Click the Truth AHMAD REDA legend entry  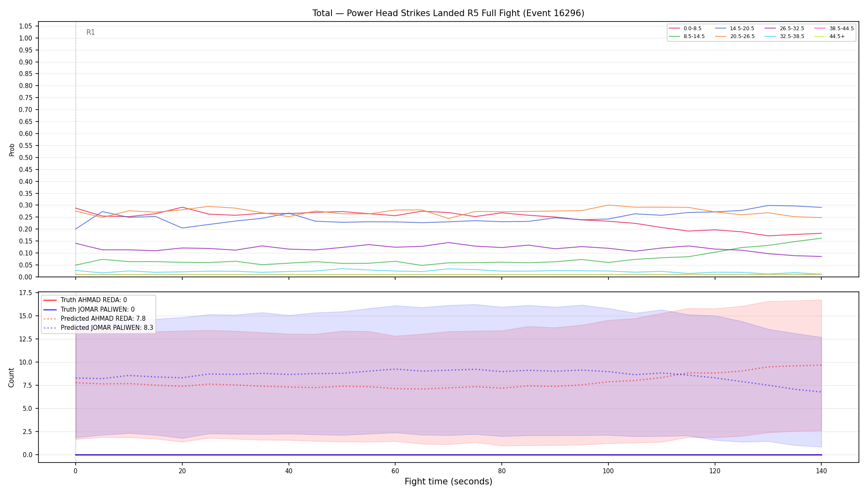85,300
